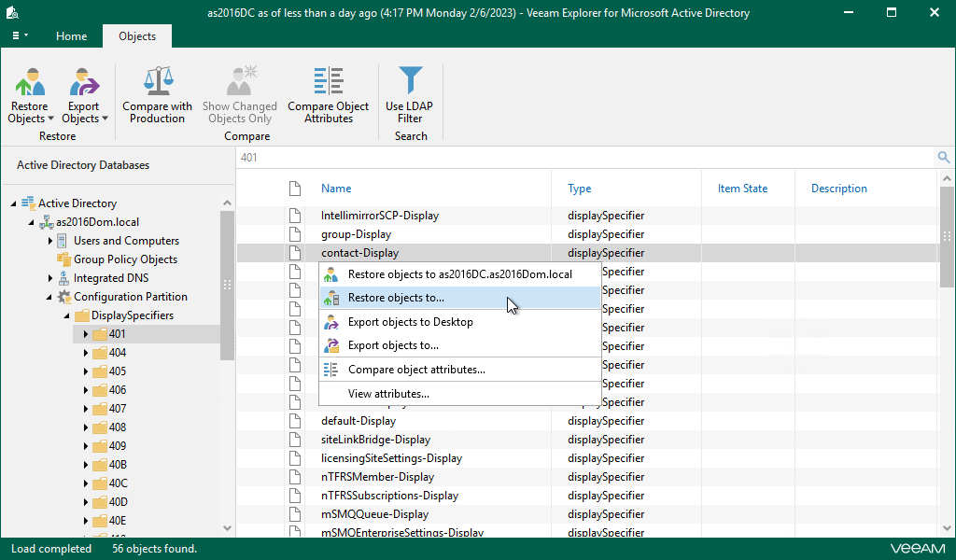Toggle Show Changed Objects Only

[240, 93]
